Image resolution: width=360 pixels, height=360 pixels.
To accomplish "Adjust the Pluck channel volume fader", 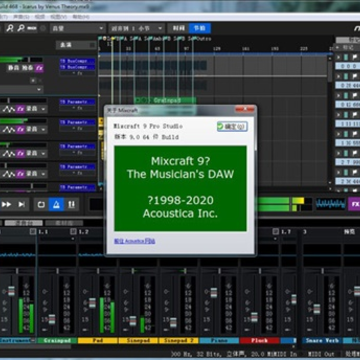I will [x=254, y=317].
